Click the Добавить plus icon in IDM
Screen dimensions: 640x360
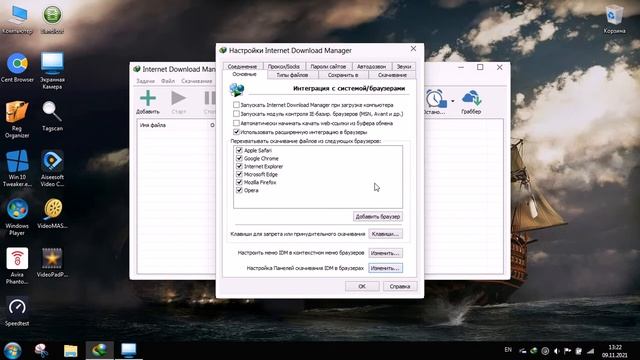(148, 102)
